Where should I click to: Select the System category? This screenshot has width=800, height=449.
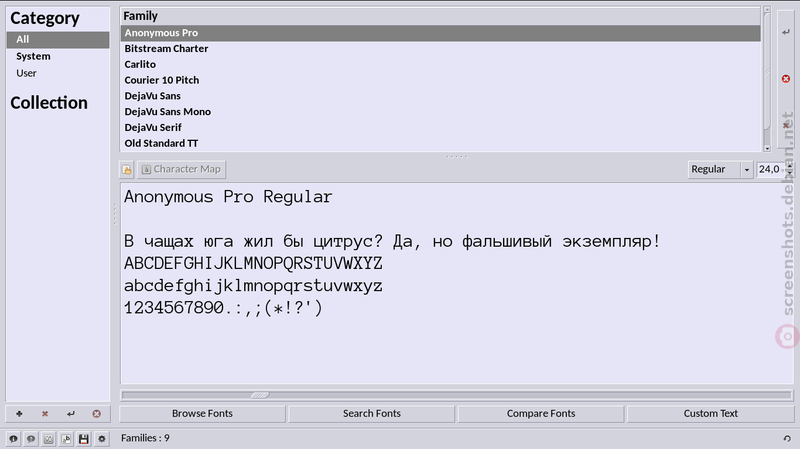pos(58,56)
